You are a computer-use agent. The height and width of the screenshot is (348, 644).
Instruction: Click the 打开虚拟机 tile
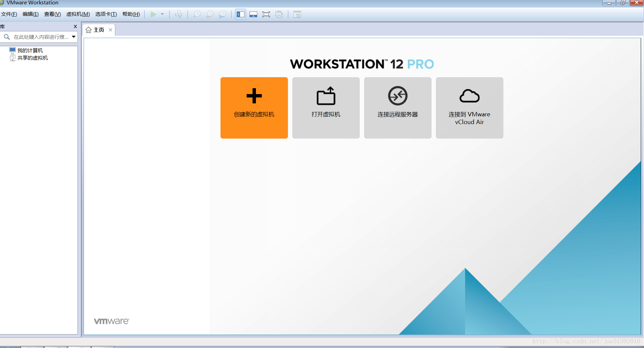[x=326, y=108]
